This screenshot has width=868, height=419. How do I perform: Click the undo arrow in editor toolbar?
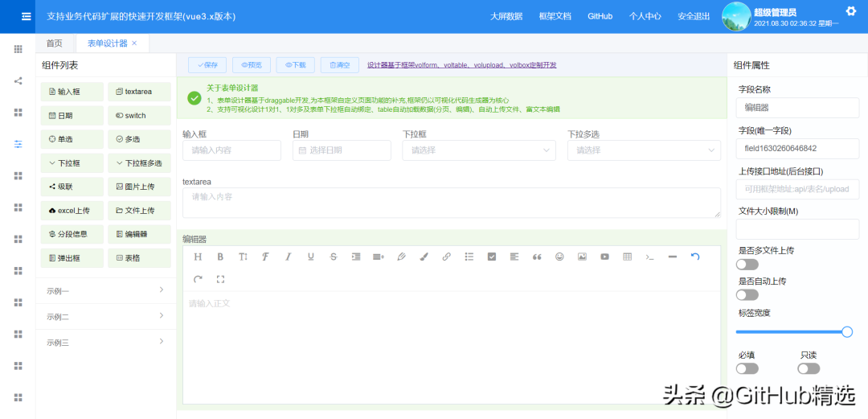pyautogui.click(x=695, y=257)
